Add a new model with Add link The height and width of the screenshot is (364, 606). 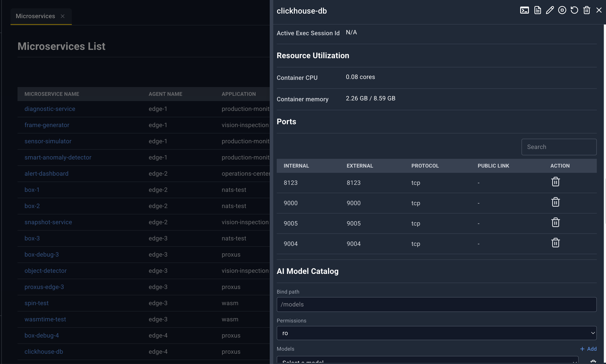[x=588, y=349]
